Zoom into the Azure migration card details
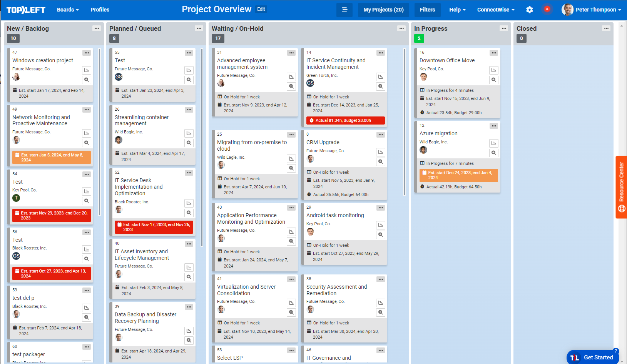 click(x=494, y=153)
